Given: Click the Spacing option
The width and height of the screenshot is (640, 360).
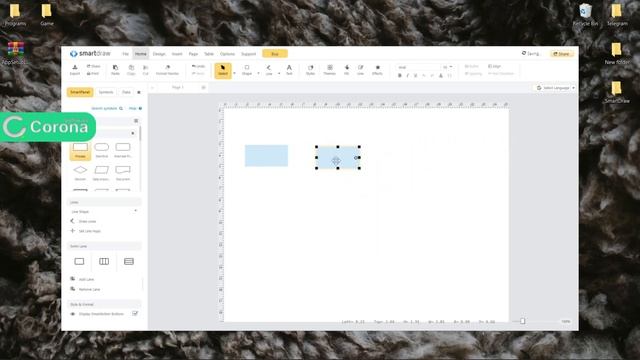Looking at the screenshot, I should [x=473, y=73].
